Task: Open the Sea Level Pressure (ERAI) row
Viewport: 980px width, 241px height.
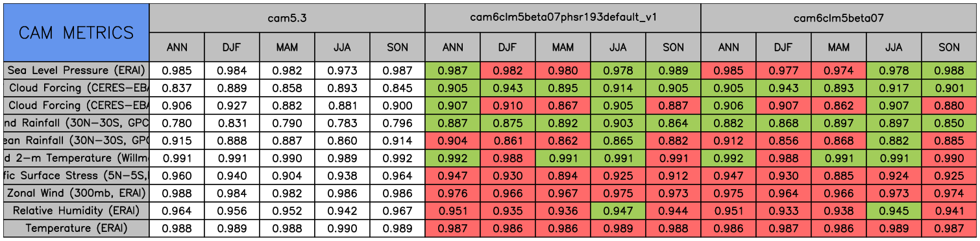Action: [x=76, y=70]
